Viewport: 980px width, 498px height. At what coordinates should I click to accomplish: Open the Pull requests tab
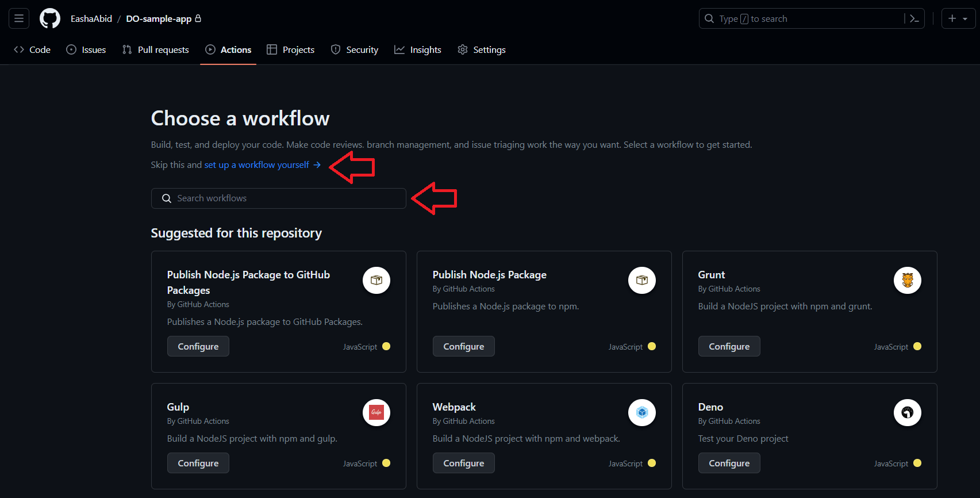click(x=156, y=49)
